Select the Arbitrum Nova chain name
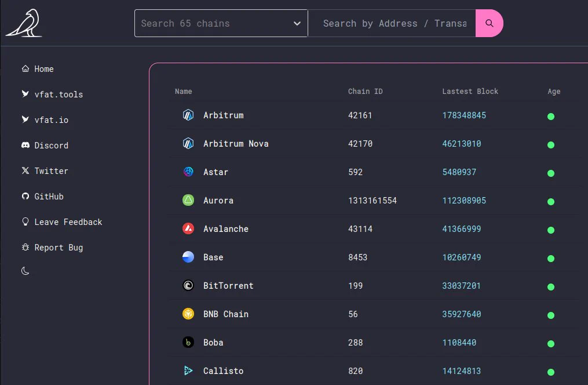 236,144
